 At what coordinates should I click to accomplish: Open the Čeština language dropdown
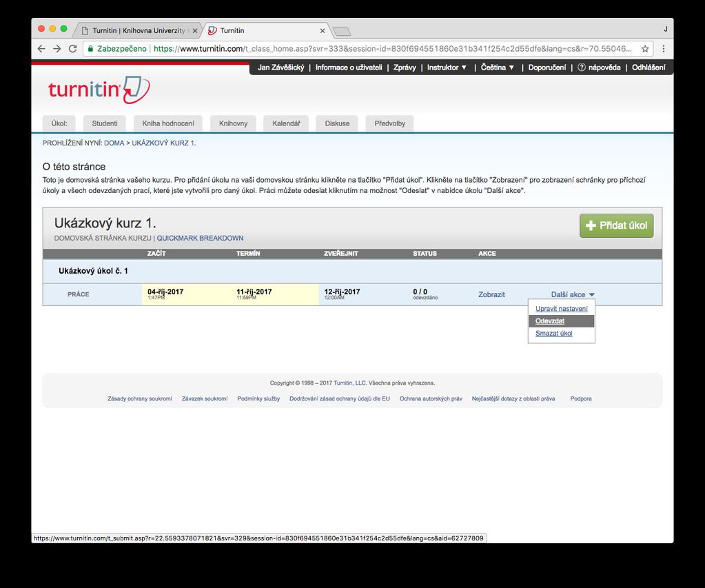[498, 68]
